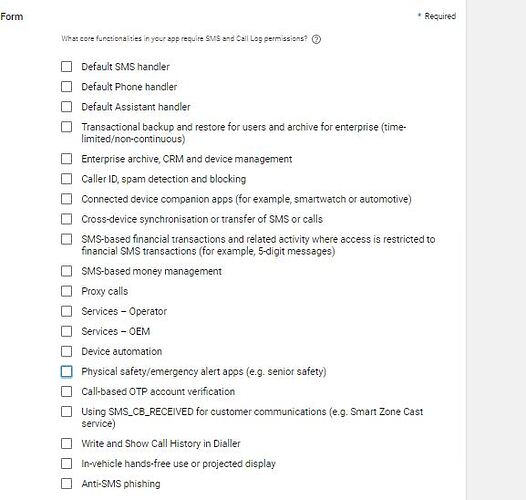Check the Device automation option
The height and width of the screenshot is (500, 526).
point(66,352)
